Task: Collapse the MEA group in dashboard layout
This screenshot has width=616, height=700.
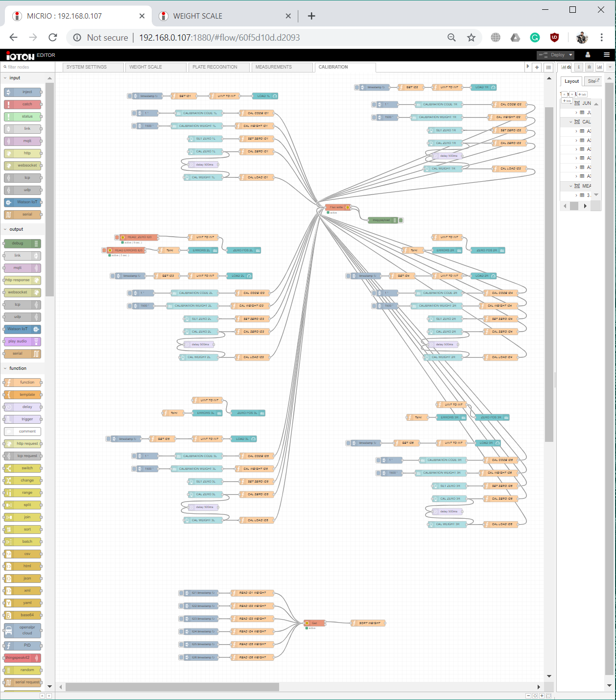Action: pyautogui.click(x=571, y=186)
